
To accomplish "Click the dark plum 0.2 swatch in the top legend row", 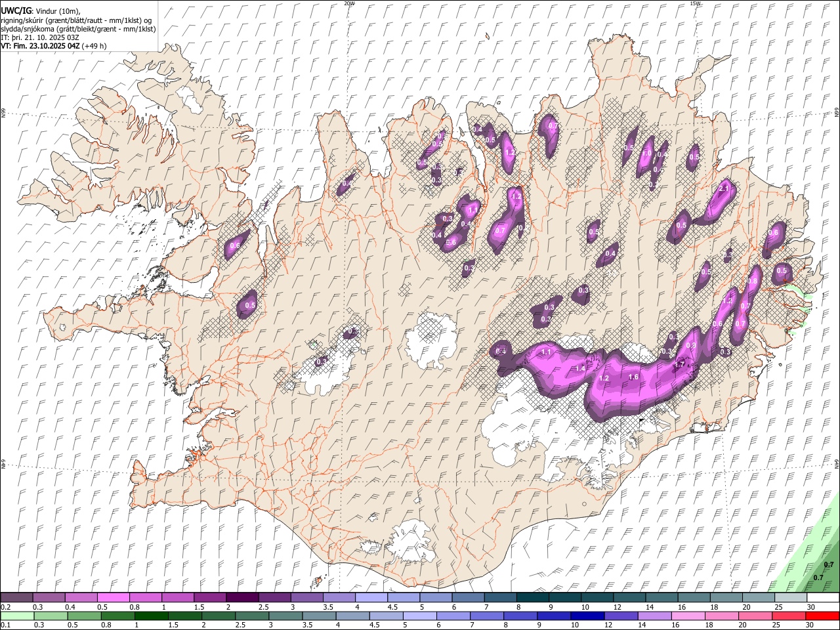I will coord(17,598).
